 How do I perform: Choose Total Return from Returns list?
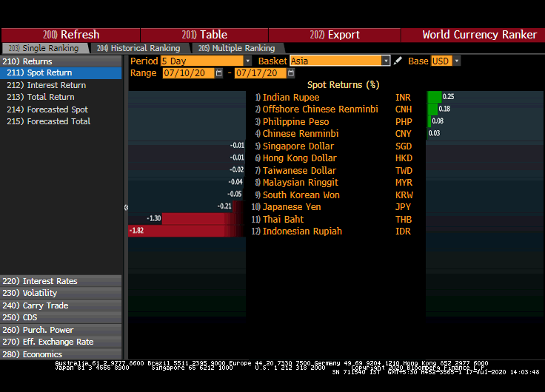click(x=50, y=97)
